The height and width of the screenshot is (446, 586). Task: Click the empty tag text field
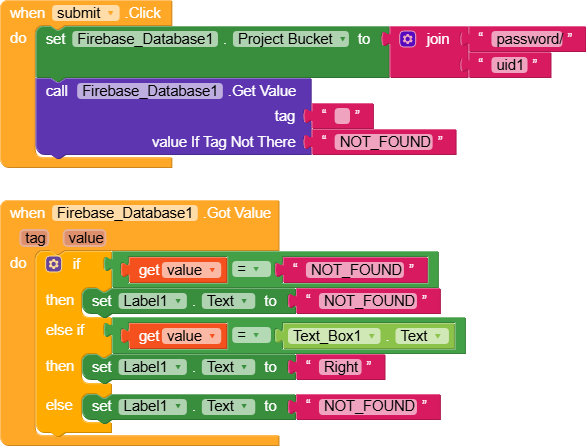pyautogui.click(x=342, y=116)
